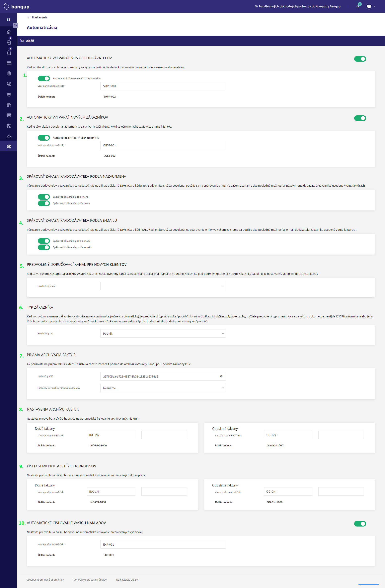Viewport: 385px width, 588px height.
Task: Toggle automatic numbering of your customers
Action: [x=44, y=138]
